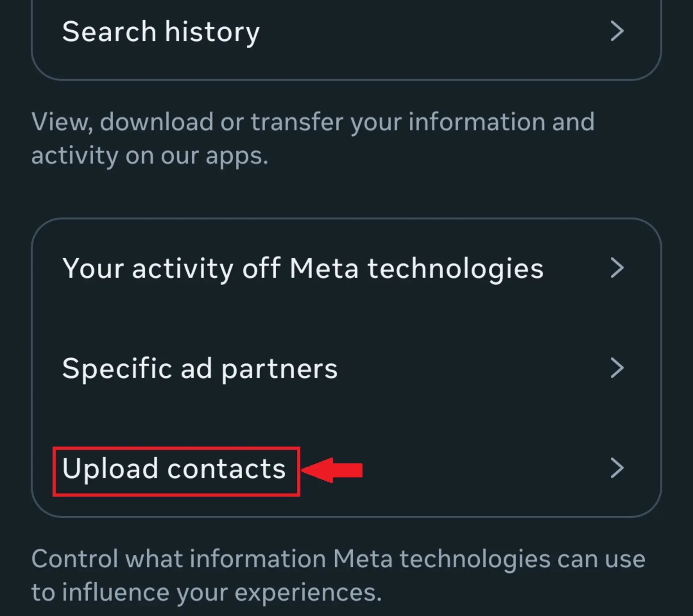Click the 'activity on our apps.' text line
This screenshot has height=616, width=693.
coord(150,156)
